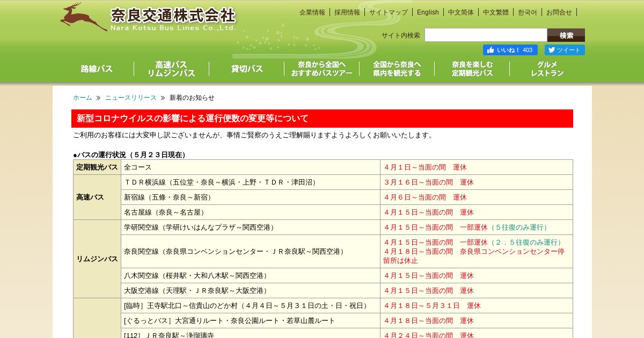Open the 貸切バス menu
This screenshot has height=338, width=644.
[247, 69]
